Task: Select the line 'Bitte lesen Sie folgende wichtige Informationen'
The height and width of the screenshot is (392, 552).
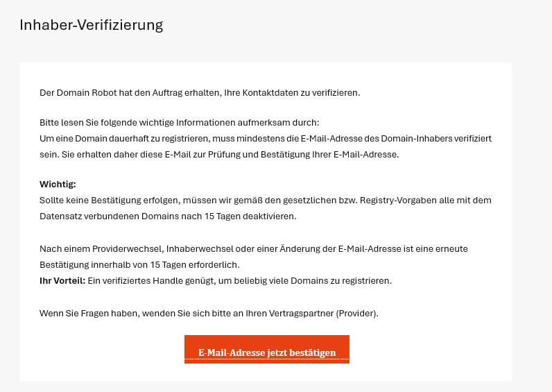Action: pyautogui.click(x=179, y=123)
